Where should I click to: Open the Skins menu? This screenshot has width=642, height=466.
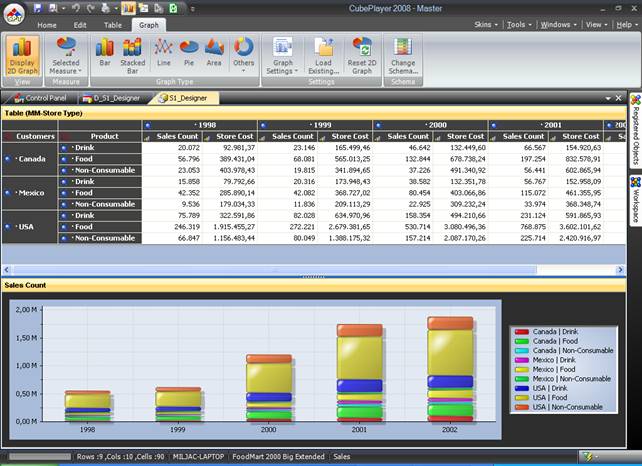coord(486,25)
